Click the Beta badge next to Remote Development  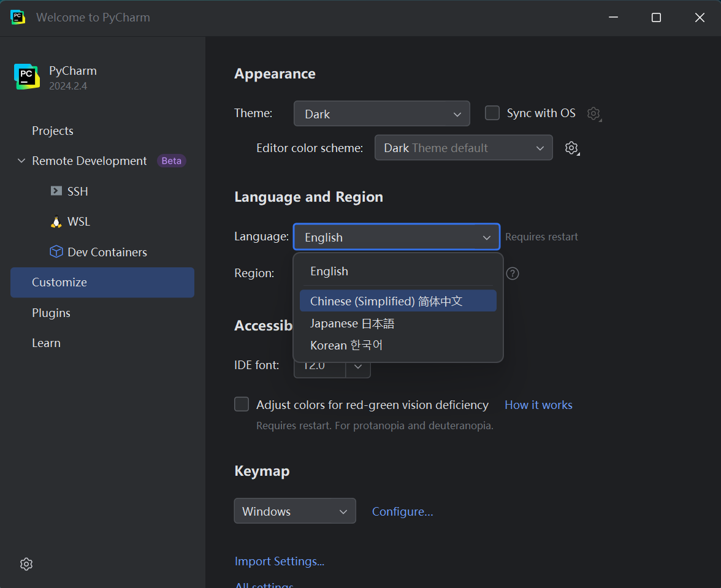pos(172,161)
